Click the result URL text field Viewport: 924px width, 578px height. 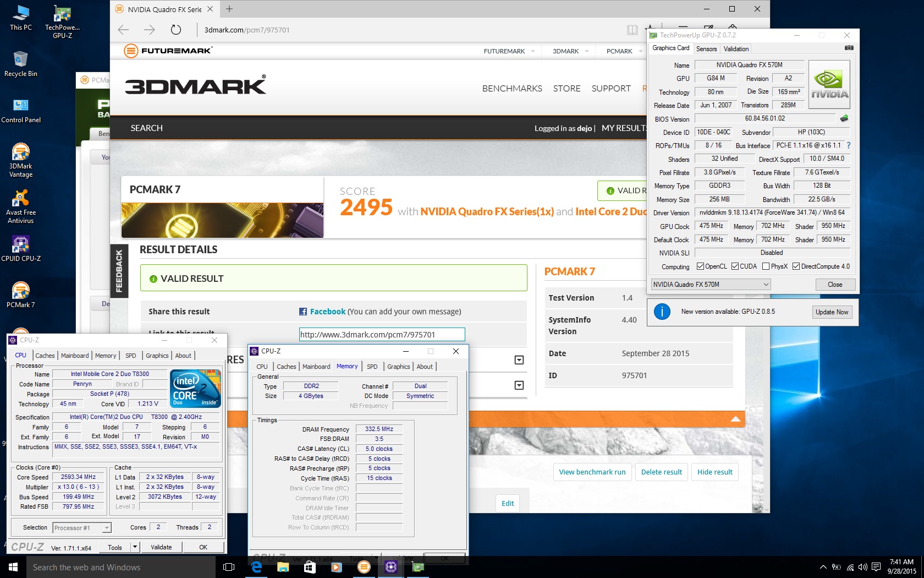[382, 334]
